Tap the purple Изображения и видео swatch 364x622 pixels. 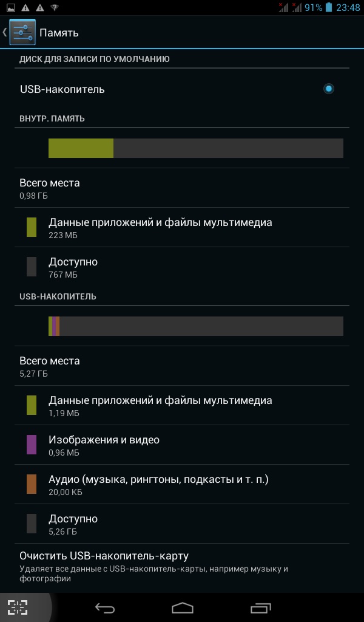pos(32,445)
